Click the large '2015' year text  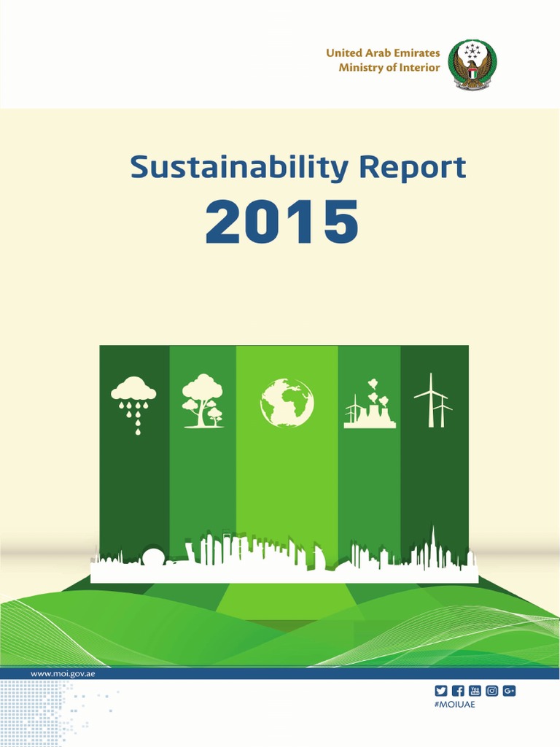pos(282,222)
